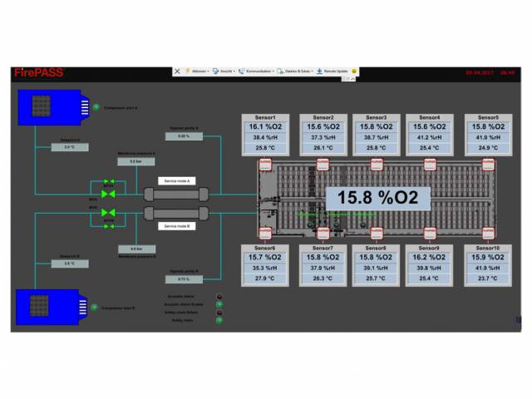Screen dimensions: 532x399
Task: Click the sensor marker below Sensor1 panel
Action: (x=266, y=165)
